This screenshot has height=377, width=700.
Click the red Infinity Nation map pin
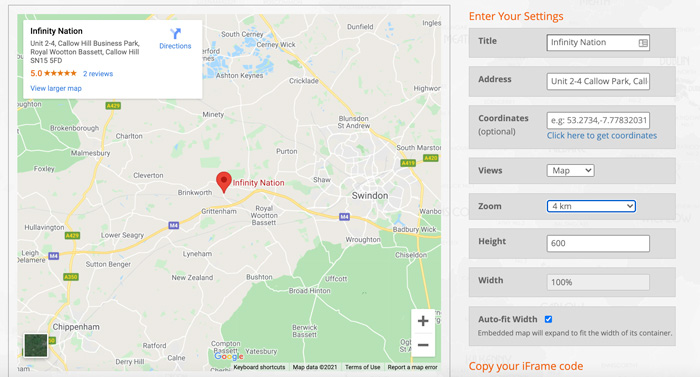click(224, 182)
